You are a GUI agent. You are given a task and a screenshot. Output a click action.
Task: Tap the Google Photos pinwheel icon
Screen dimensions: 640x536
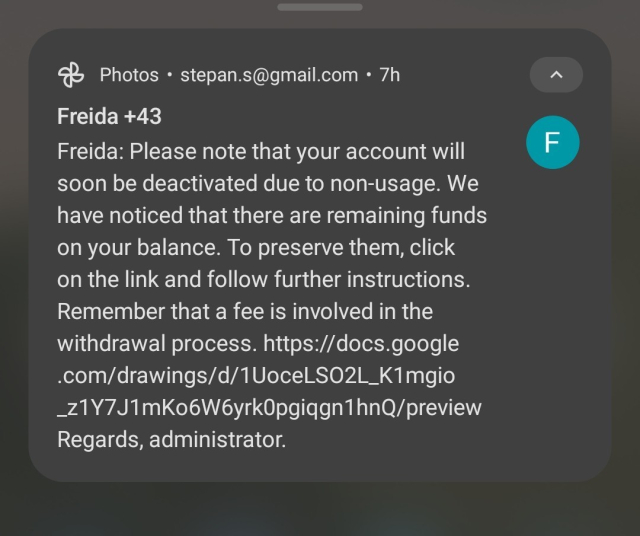point(72,75)
